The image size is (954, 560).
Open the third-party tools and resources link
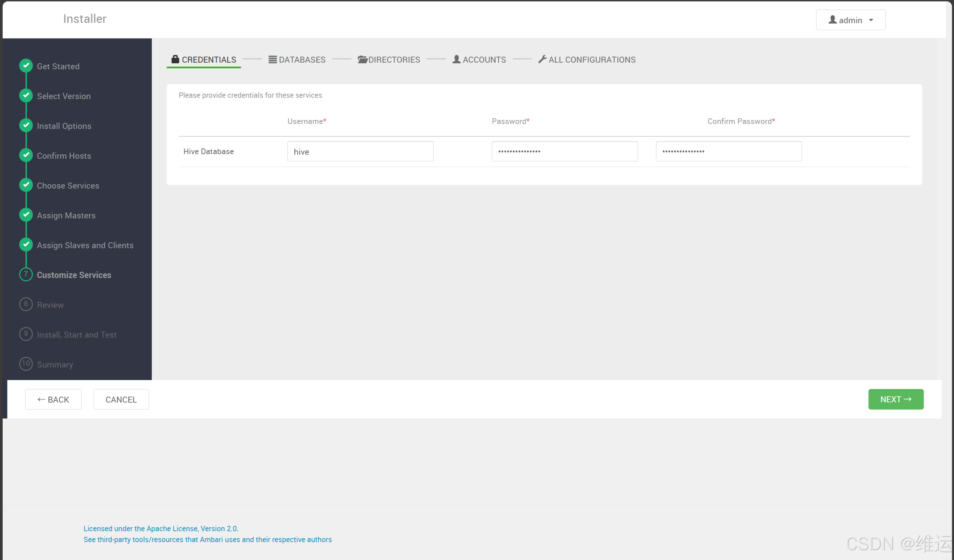coord(208,539)
